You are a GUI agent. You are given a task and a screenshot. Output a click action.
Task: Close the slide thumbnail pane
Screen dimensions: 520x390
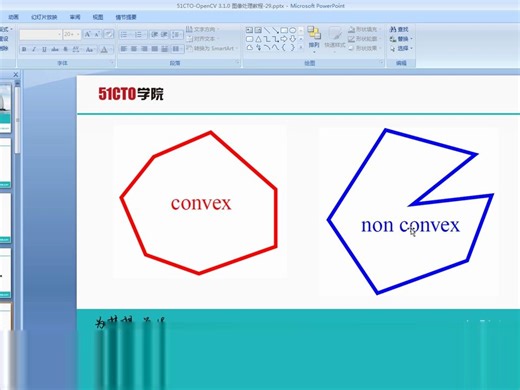(15, 75)
